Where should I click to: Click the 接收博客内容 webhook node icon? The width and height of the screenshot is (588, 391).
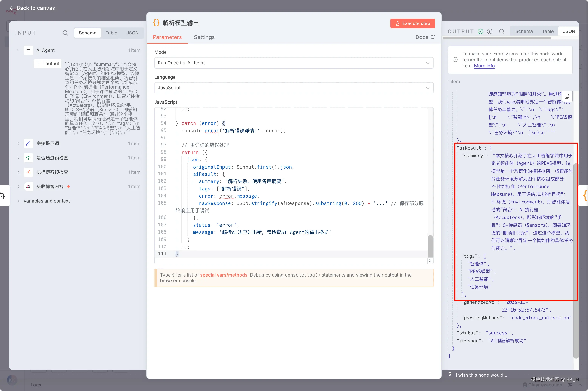tap(28, 187)
